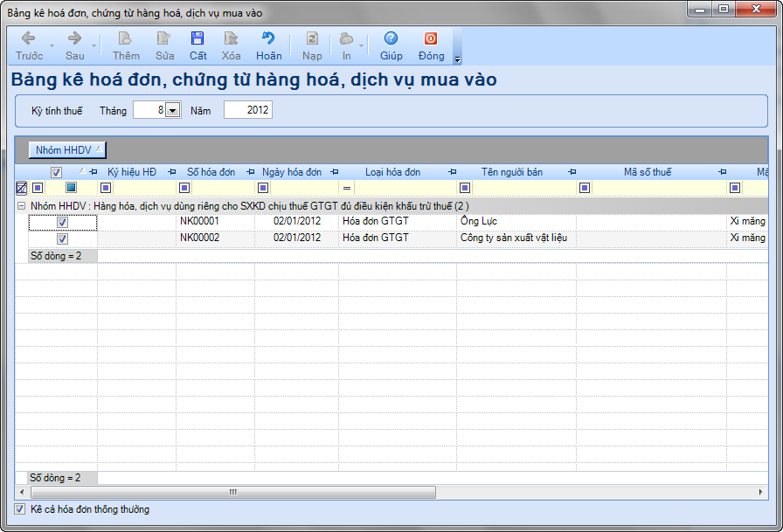The image size is (783, 532).
Task: Sort by Mã số thuế column header
Action: 648,172
